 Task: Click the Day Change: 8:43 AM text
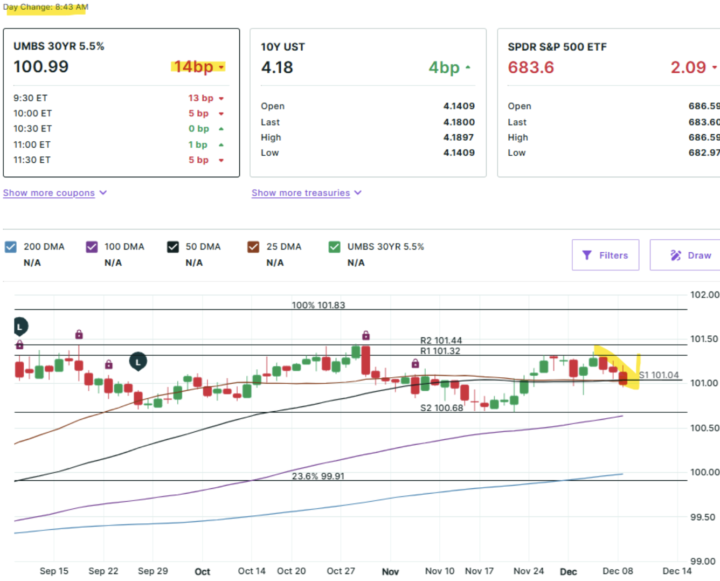(45, 7)
